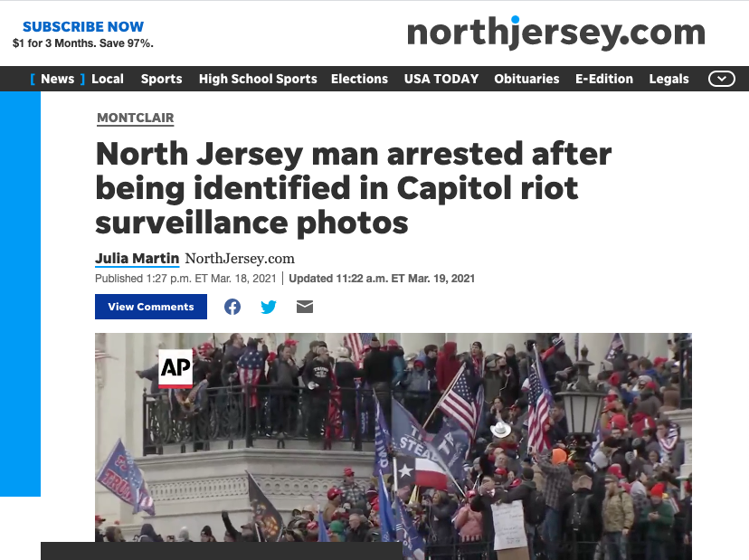Go to the Local section
The image size is (749, 560).
coord(108,79)
